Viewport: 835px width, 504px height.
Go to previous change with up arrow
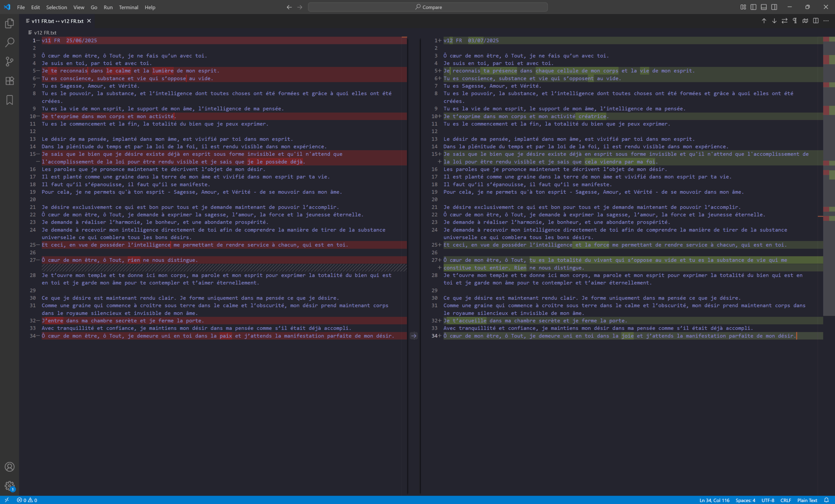pyautogui.click(x=764, y=21)
